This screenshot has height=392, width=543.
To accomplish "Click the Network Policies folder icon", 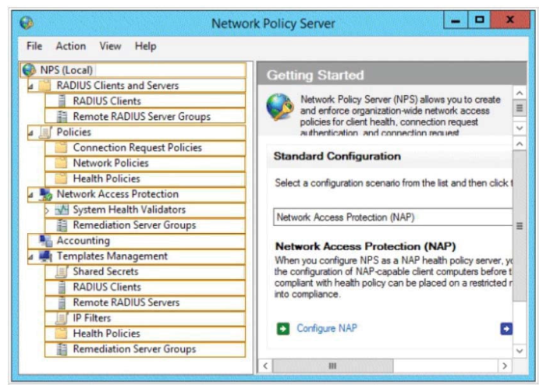I will pyautogui.click(x=62, y=163).
